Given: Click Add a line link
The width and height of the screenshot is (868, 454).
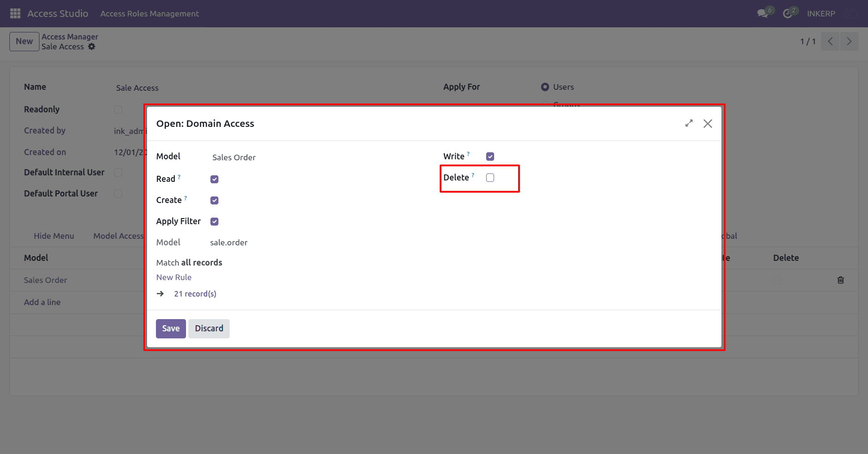Looking at the screenshot, I should (42, 302).
